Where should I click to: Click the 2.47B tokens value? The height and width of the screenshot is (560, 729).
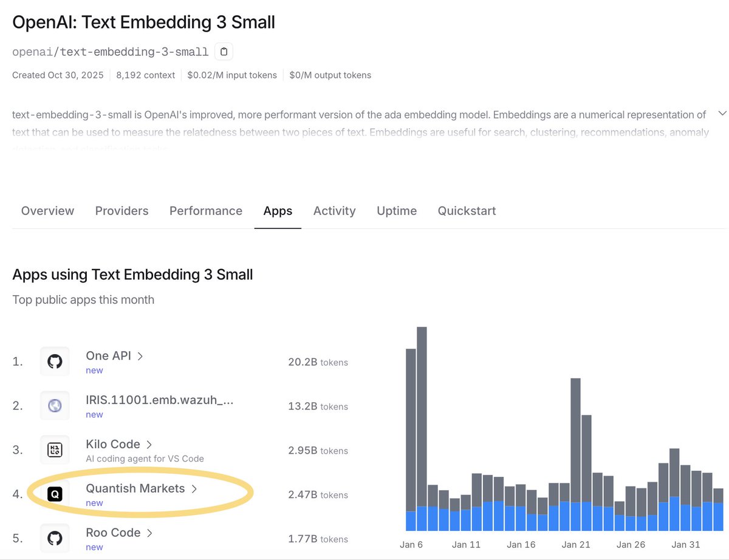tap(318, 495)
